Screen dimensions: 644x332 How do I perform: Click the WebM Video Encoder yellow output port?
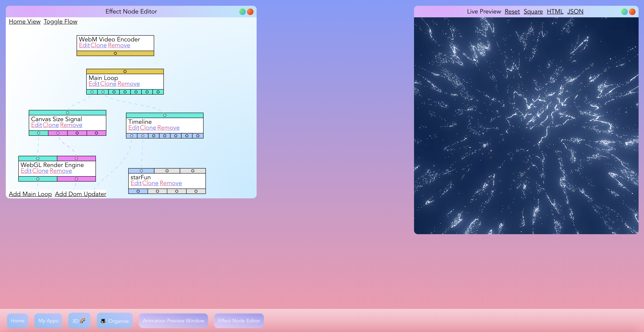click(115, 53)
